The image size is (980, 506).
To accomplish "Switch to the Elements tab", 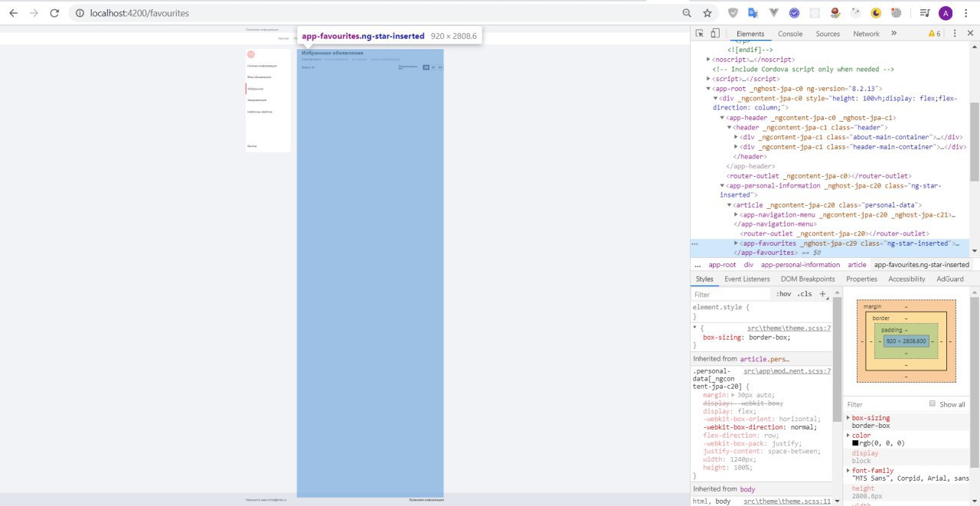I will [750, 34].
